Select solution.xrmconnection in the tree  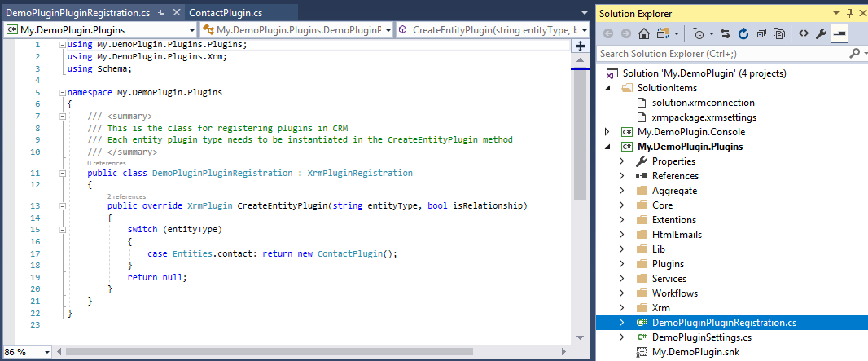703,103
